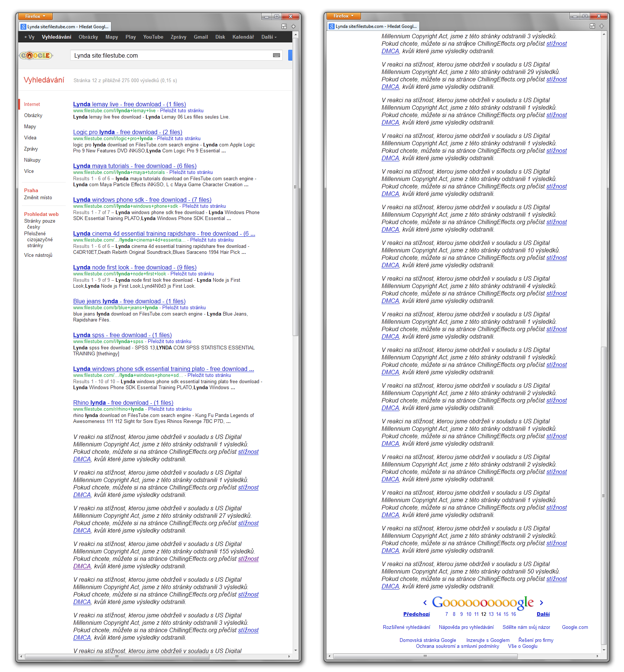The image size is (624, 672).
Task: Select Videa in the left sidebar
Action: pos(30,138)
